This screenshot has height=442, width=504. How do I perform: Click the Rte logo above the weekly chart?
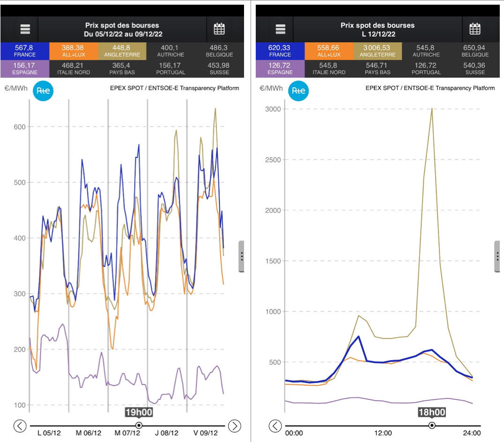43,91
